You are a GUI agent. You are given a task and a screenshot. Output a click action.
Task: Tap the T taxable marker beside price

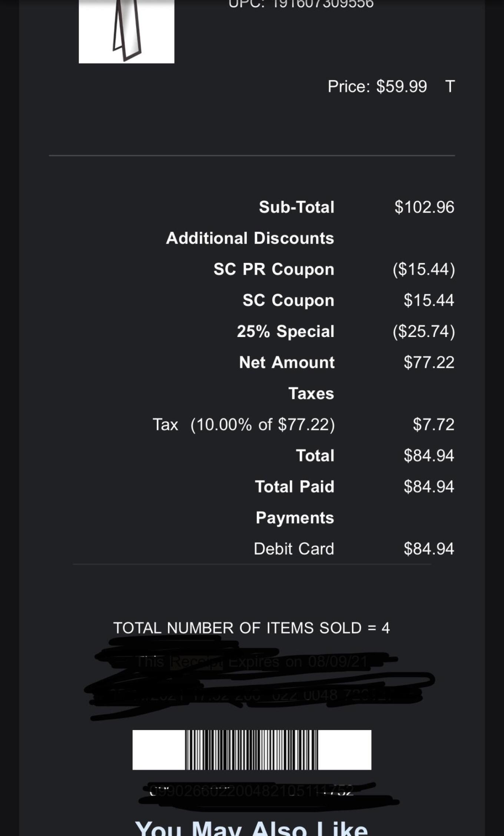click(450, 86)
